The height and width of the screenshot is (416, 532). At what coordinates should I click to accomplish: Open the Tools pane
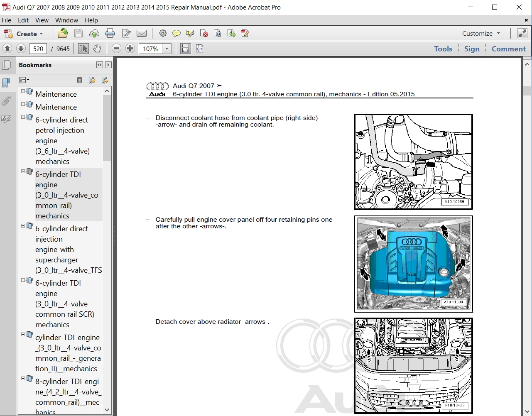(x=443, y=49)
